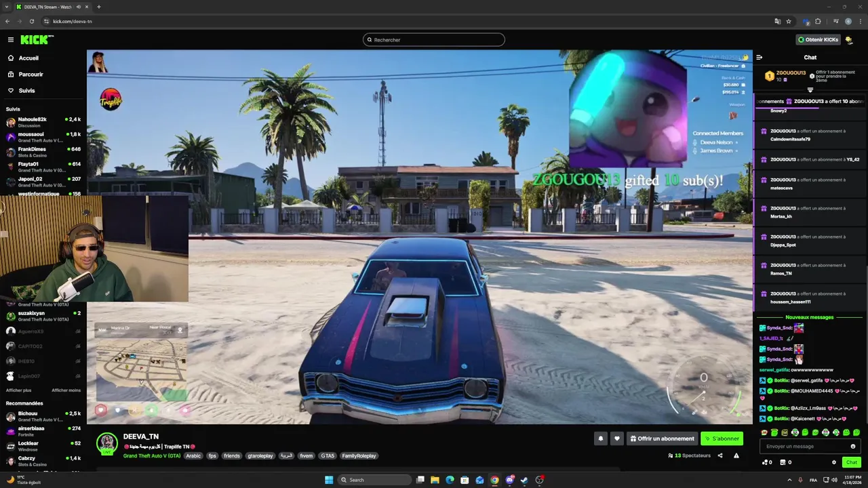
Task: Open the hamburger sidebar menu
Action: [10, 40]
